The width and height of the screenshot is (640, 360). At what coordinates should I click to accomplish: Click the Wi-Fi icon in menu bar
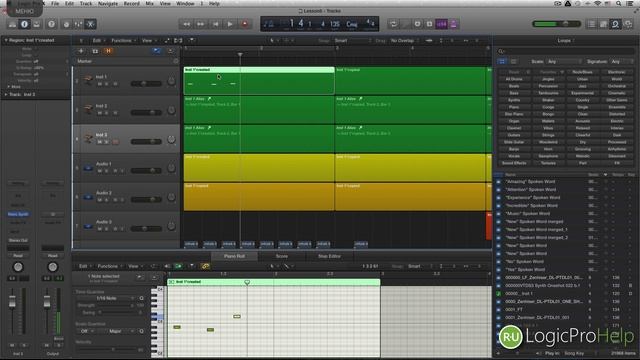[598, 3]
